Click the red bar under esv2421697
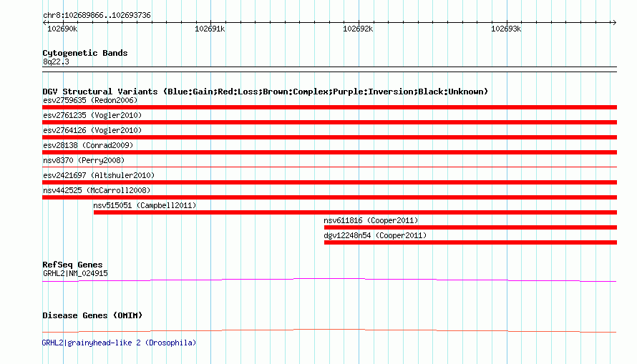The height and width of the screenshot is (364, 637). pos(329,182)
